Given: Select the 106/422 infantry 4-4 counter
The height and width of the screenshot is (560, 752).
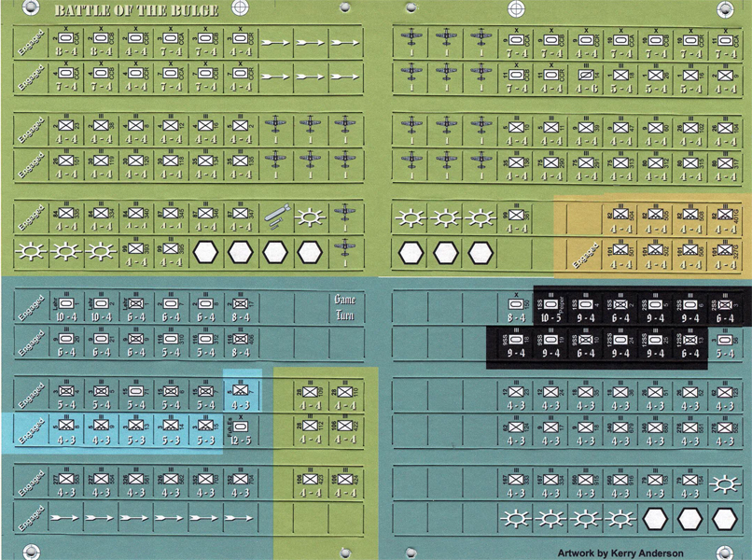Looking at the screenshot, I should pyautogui.click(x=345, y=430).
